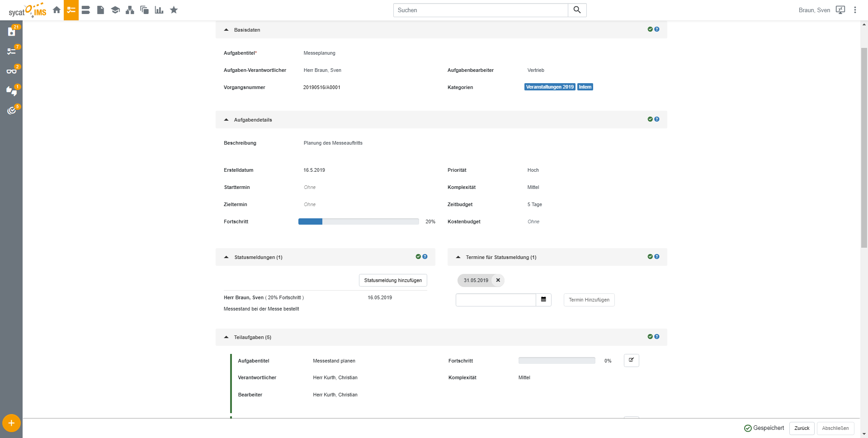868x438 pixels.
Task: Collapse Termine für Statusmeldung section
Action: (458, 257)
